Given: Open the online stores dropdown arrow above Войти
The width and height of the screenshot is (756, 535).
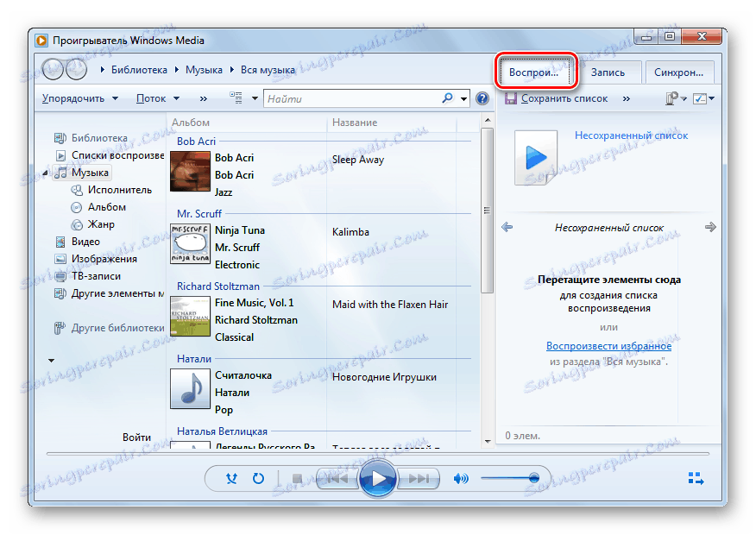Looking at the screenshot, I should click(51, 361).
